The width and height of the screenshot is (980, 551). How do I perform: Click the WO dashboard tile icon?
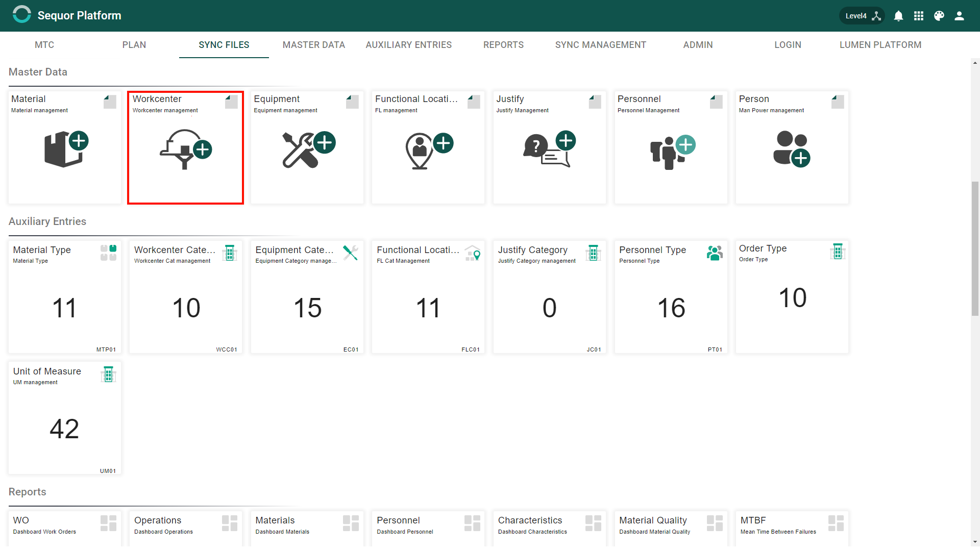108,523
